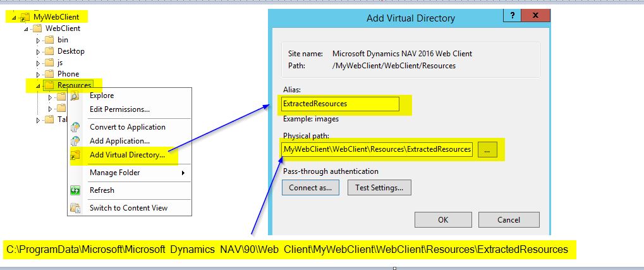The image size is (644, 270).
Task: Collapse the Resources folder node
Action: click(38, 86)
